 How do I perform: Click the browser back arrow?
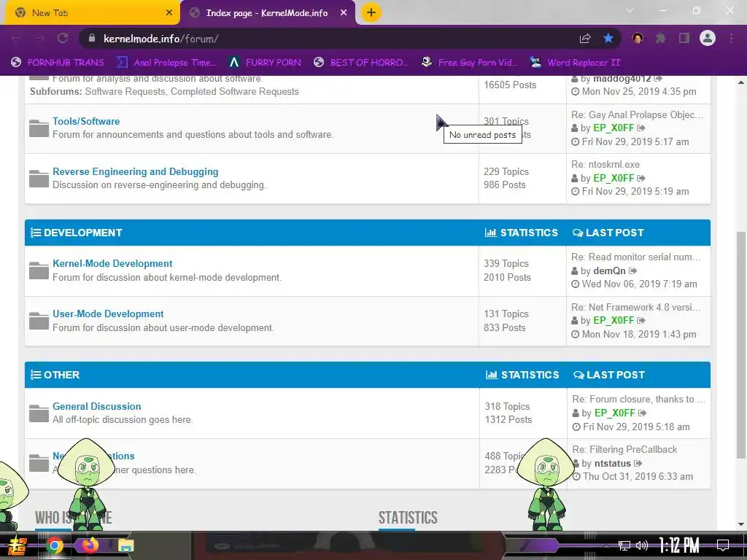click(17, 39)
